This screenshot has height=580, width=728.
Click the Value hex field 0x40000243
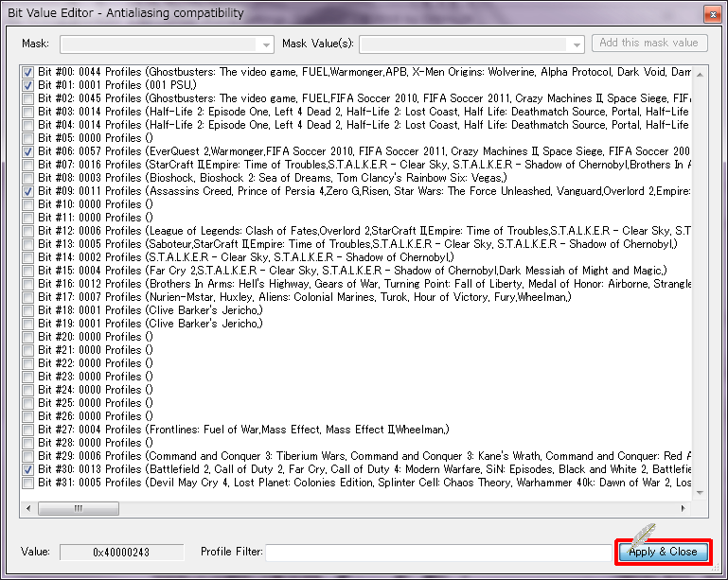121,553
